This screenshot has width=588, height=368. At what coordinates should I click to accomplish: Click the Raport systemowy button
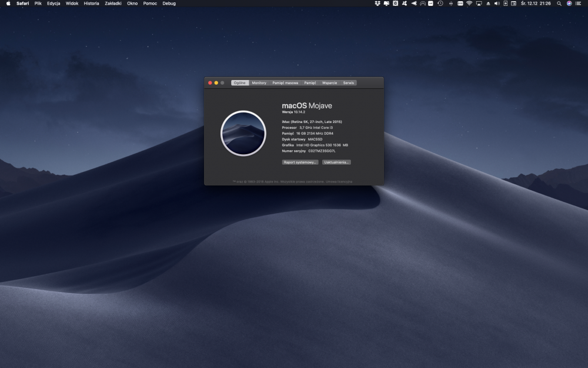coord(300,163)
